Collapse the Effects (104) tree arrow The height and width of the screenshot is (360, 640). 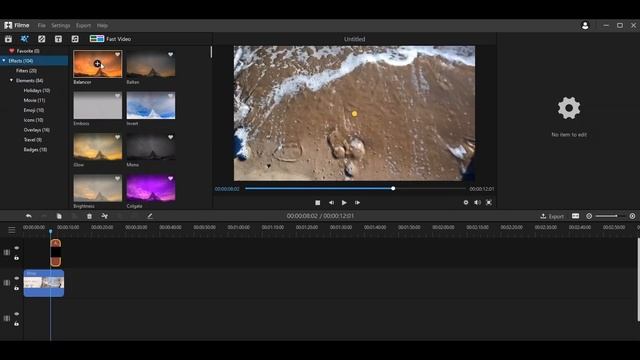point(4,61)
